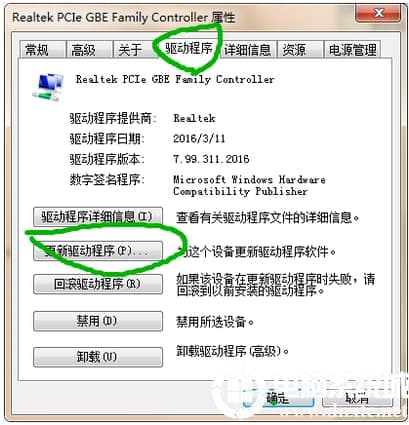Screen dimensions: 409x425
Task: Click the network adapter device icon
Action: coord(49,87)
